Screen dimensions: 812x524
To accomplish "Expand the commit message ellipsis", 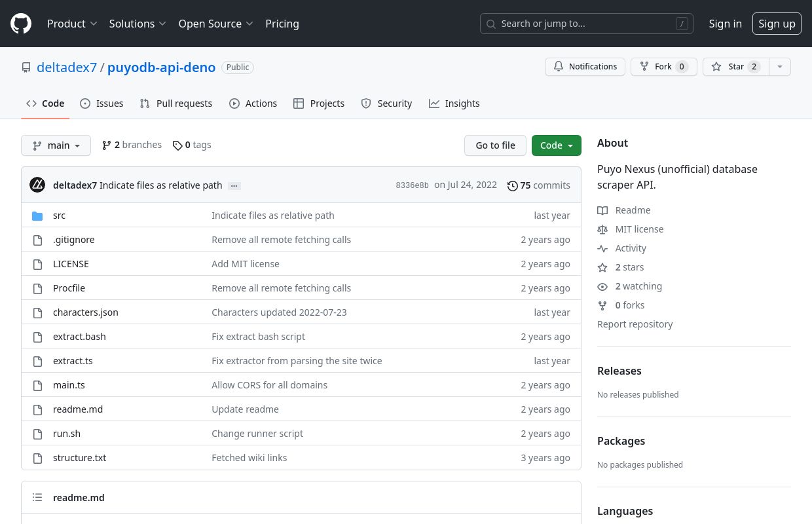I will (x=234, y=185).
